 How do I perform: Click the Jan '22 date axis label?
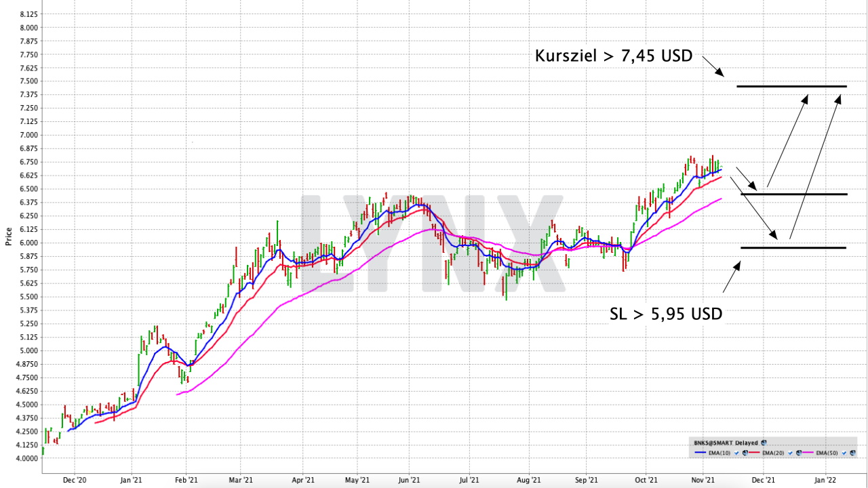(825, 480)
